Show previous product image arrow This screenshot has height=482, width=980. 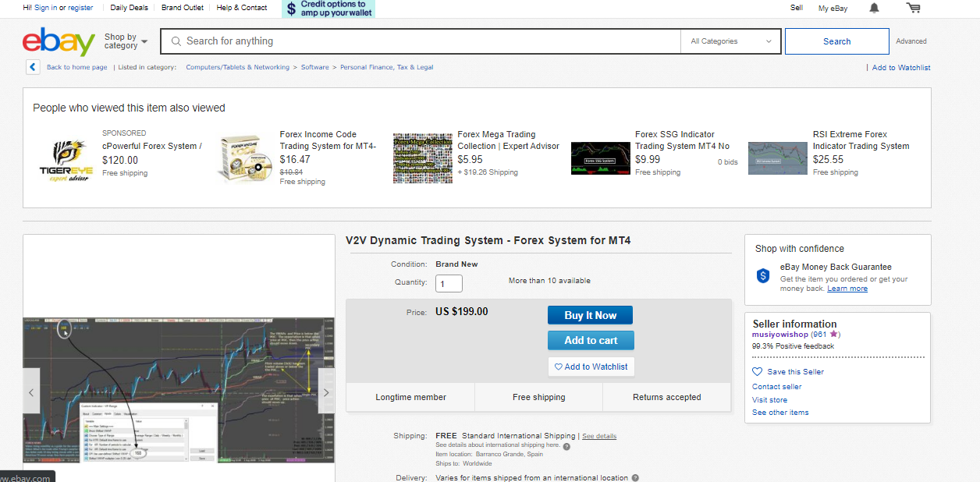pyautogui.click(x=32, y=393)
